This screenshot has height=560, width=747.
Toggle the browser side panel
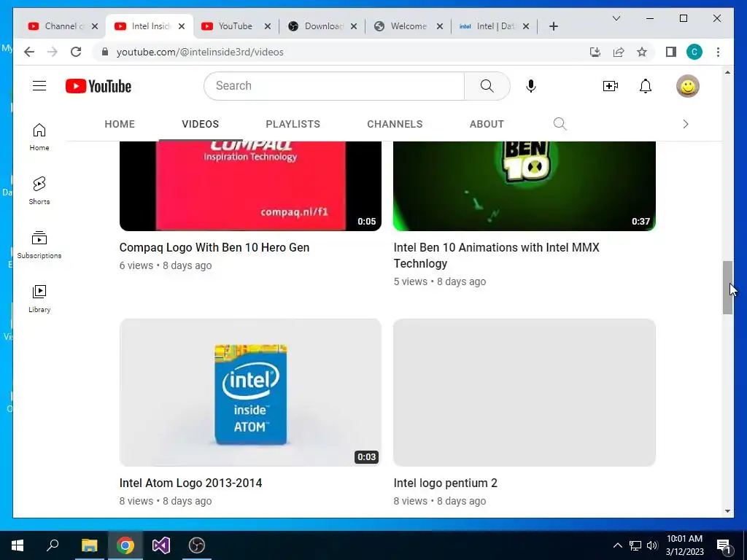[671, 52]
